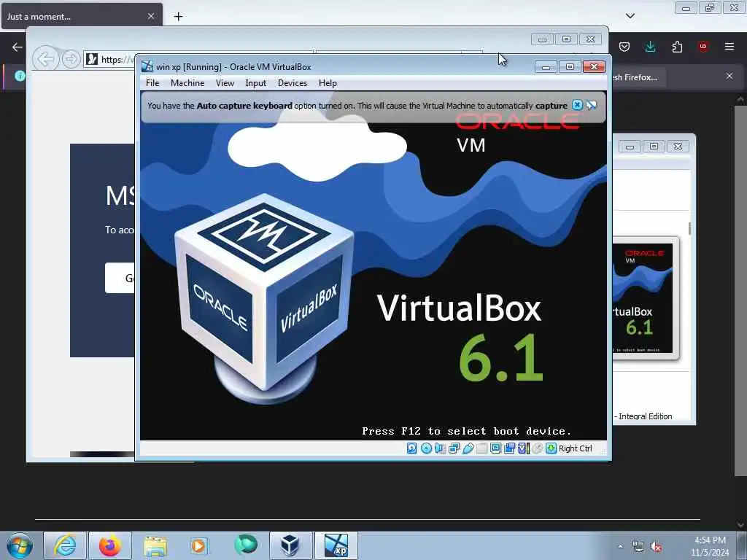
Task: Dismiss the refresh Firefox notification bar
Action: pyautogui.click(x=729, y=76)
